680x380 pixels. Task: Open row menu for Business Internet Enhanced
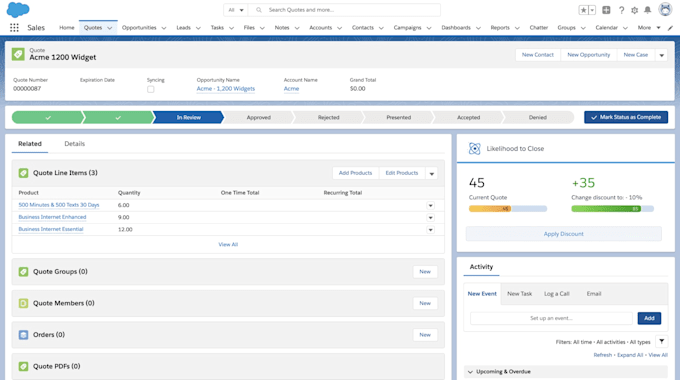click(x=430, y=217)
